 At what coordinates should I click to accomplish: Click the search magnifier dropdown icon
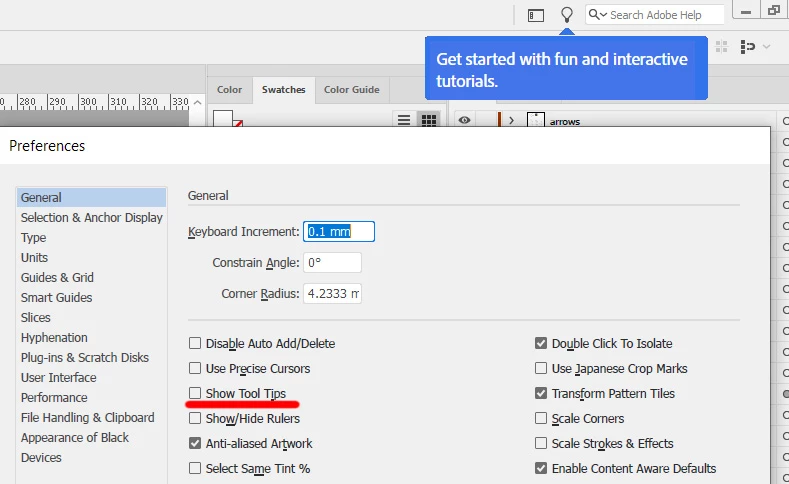pyautogui.click(x=597, y=15)
